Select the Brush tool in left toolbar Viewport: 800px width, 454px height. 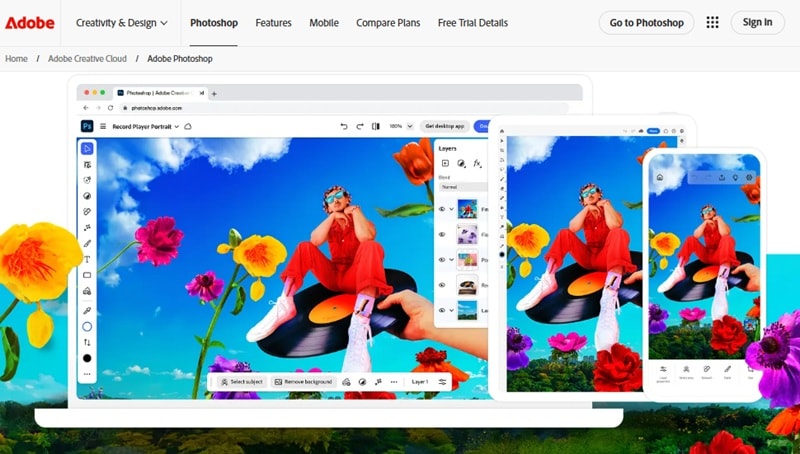87,243
